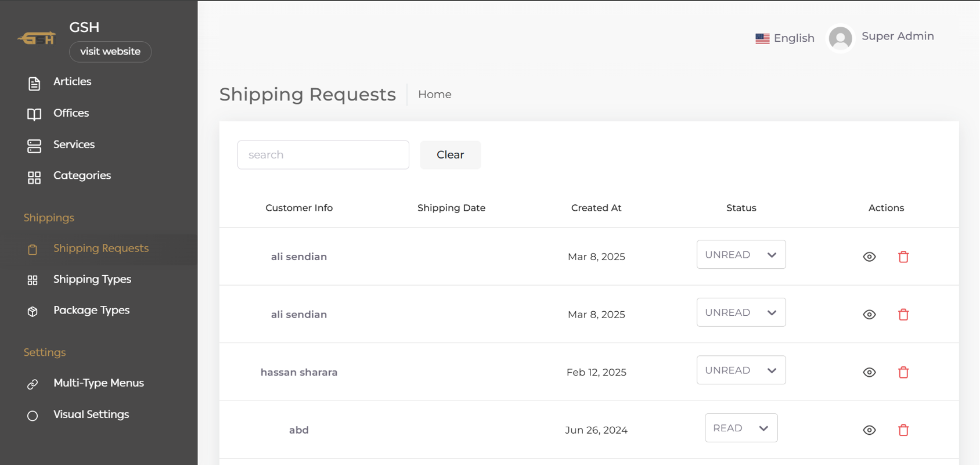The width and height of the screenshot is (980, 465).
Task: Click the Shipping Requests page heading
Action: (x=308, y=95)
